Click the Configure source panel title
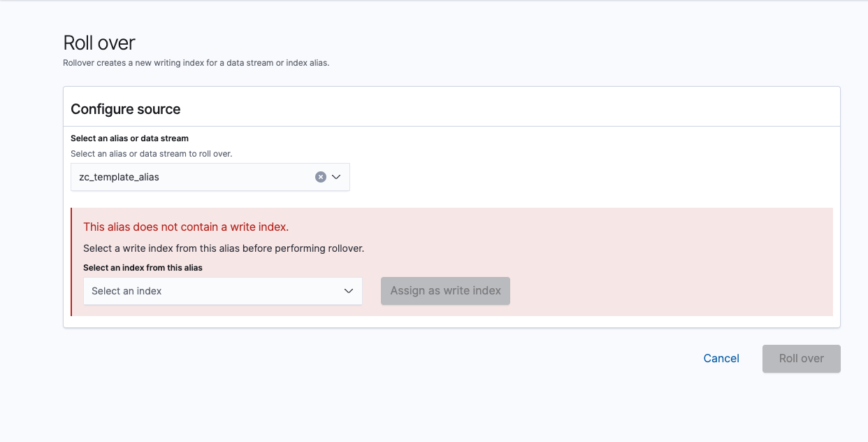 (126, 109)
